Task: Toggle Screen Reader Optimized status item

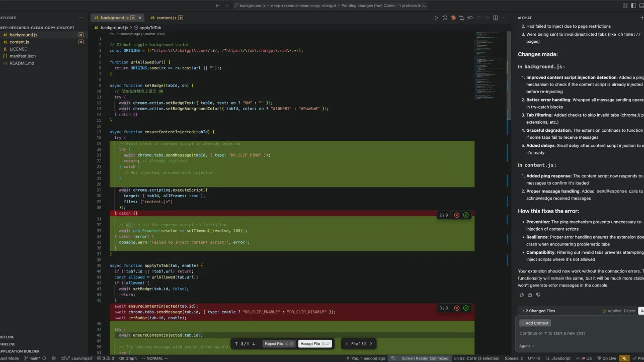Action: coord(425,358)
